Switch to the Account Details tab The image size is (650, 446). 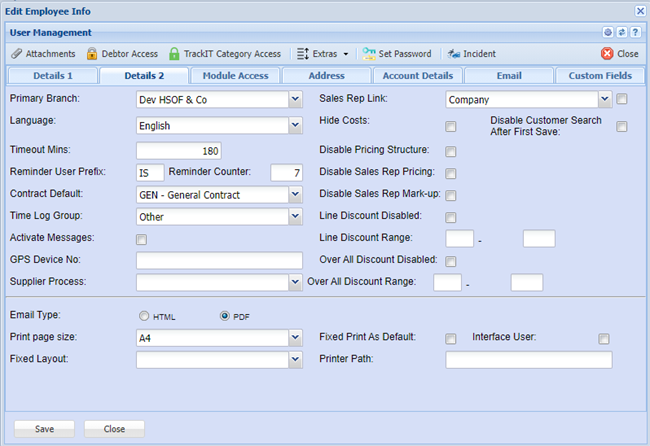pyautogui.click(x=417, y=75)
